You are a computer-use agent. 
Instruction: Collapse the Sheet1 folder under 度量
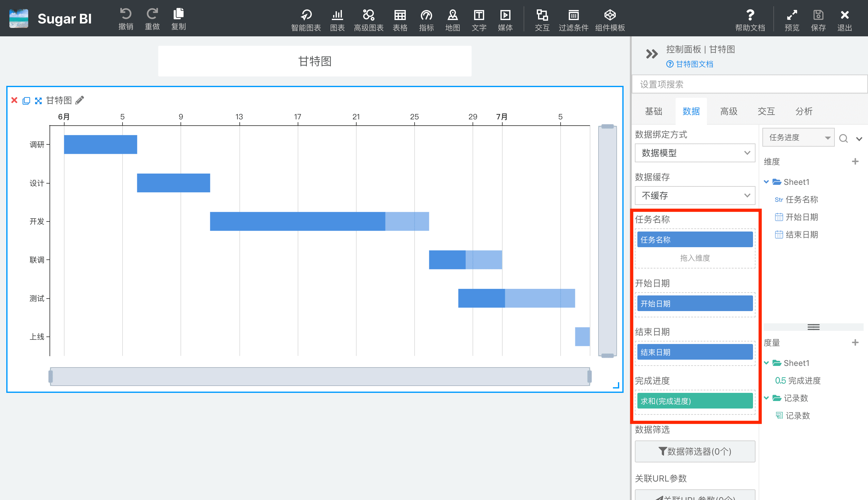766,363
